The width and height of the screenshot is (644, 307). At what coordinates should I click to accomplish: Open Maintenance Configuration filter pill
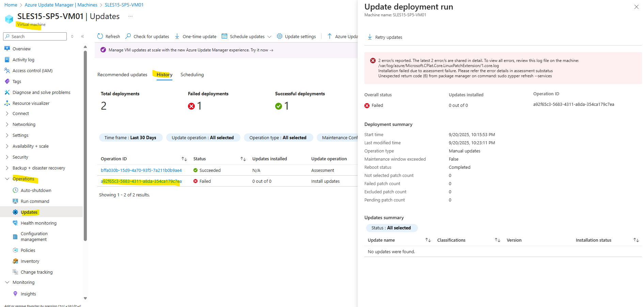[337, 138]
